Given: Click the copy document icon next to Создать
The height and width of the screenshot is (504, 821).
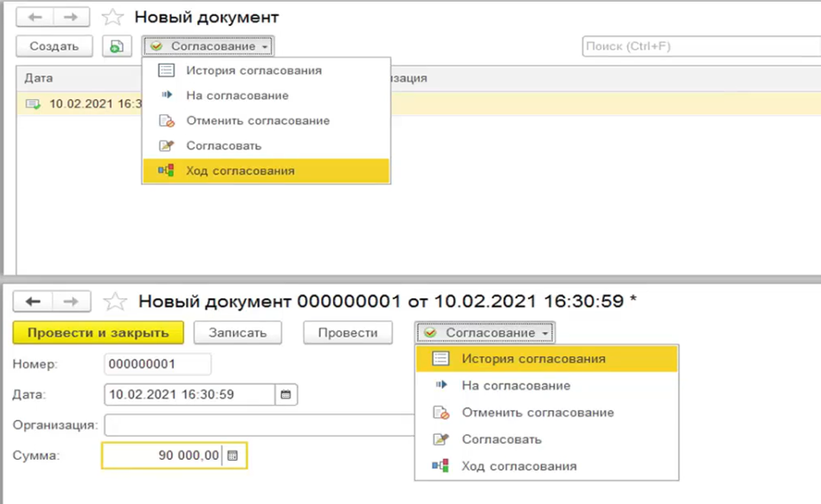Looking at the screenshot, I should click(x=117, y=46).
